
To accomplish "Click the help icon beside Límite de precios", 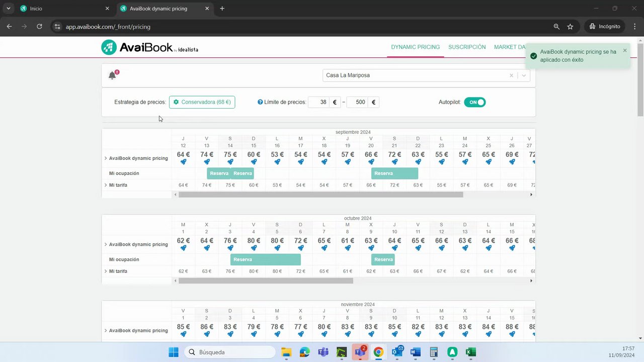I will coord(260,102).
